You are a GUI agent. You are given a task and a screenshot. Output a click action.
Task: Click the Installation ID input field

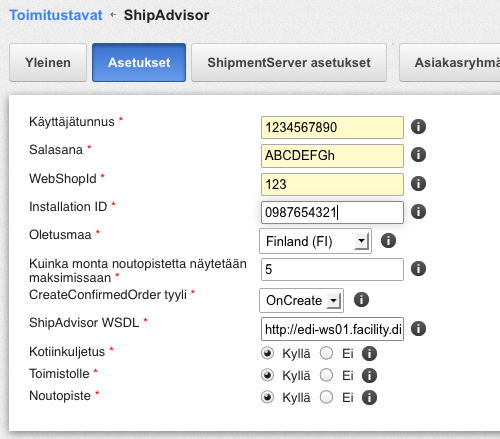pos(332,212)
